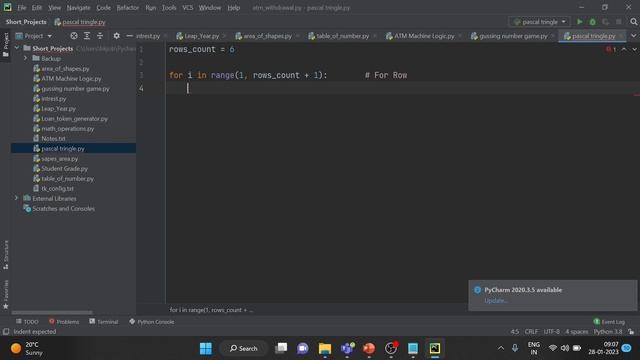Open the Python Console

click(x=151, y=322)
